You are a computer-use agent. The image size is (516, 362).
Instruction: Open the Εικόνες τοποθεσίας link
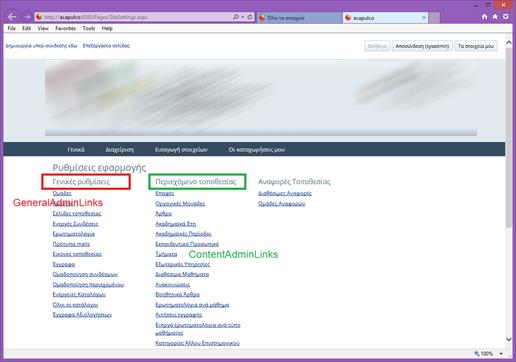click(77, 254)
